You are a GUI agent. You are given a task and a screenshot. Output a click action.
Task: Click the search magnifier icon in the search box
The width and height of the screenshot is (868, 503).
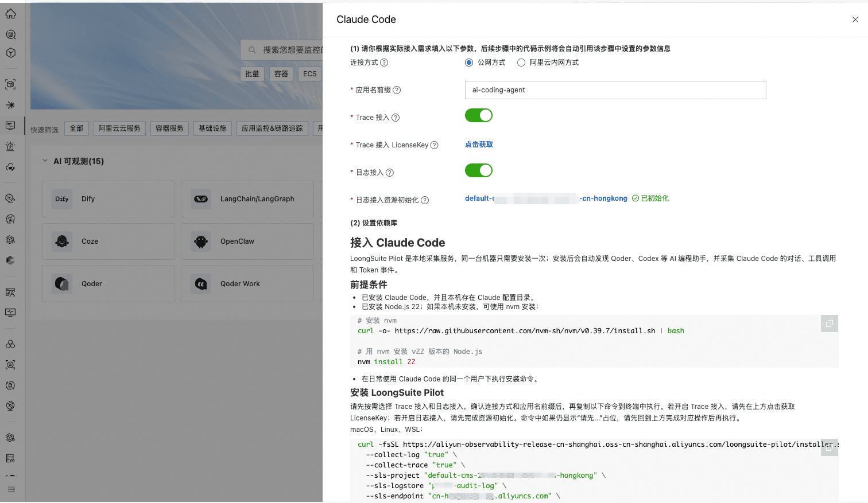coord(252,50)
